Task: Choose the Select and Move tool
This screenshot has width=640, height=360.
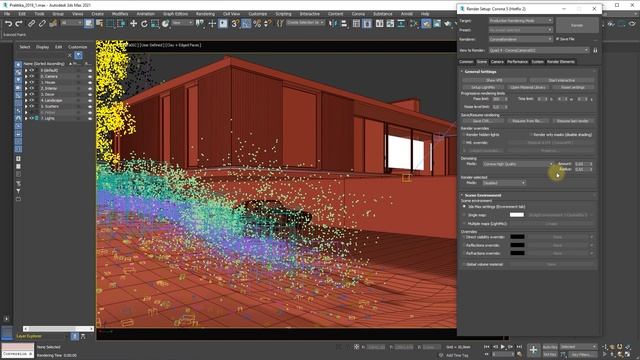Action: [133, 24]
